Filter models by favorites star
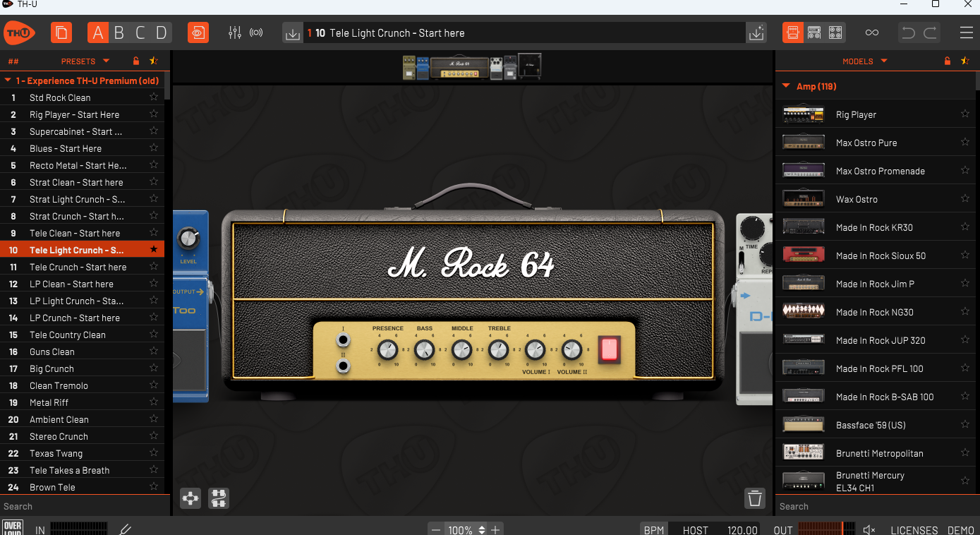This screenshot has width=980, height=535. pos(964,61)
